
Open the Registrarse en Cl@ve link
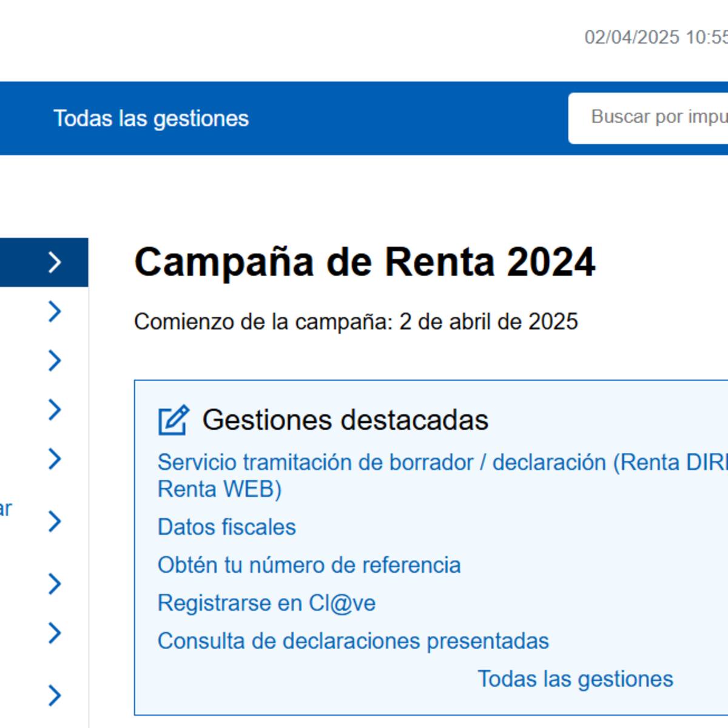266,603
